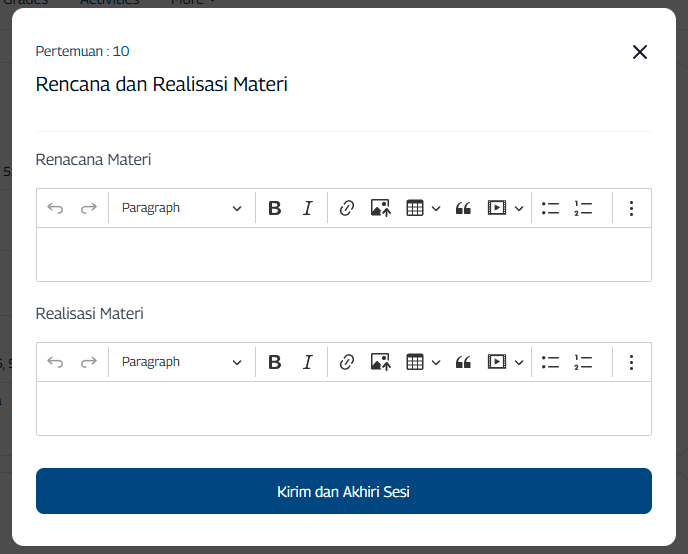688x554 pixels.
Task: Insert link in Realisasi Materi editor
Action: tap(347, 362)
